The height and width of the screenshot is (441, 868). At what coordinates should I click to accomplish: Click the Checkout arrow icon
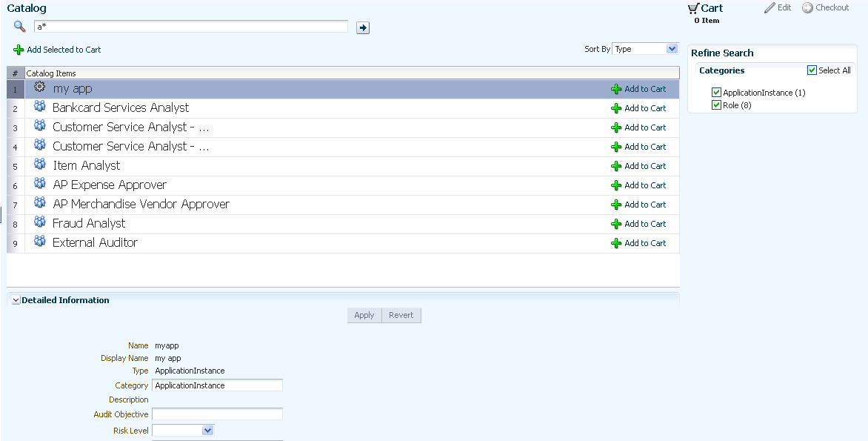tap(808, 7)
